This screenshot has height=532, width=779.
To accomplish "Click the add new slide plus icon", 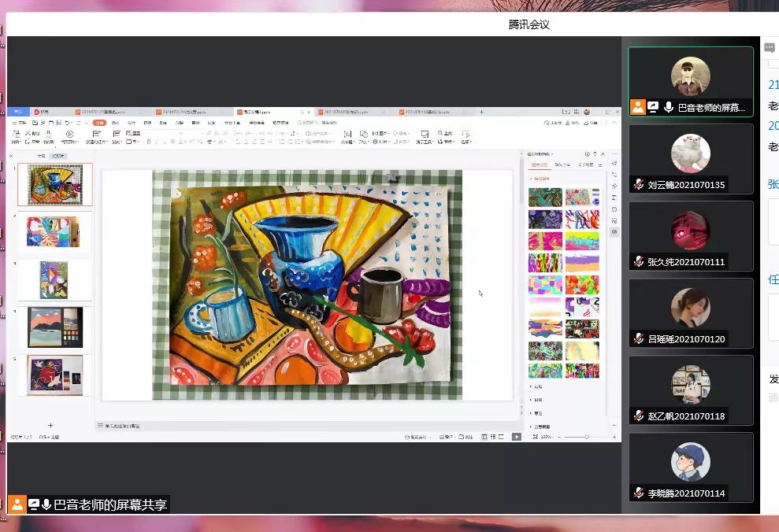I will point(51,426).
